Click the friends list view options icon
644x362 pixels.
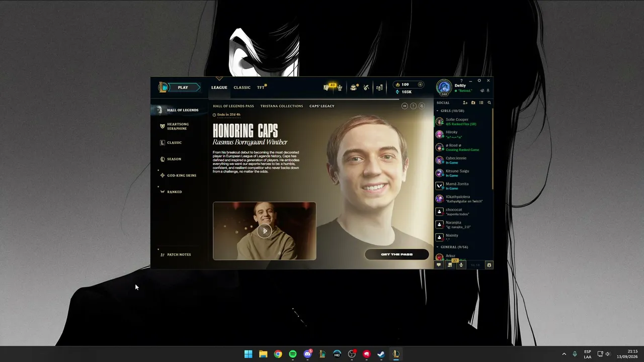coord(481,103)
